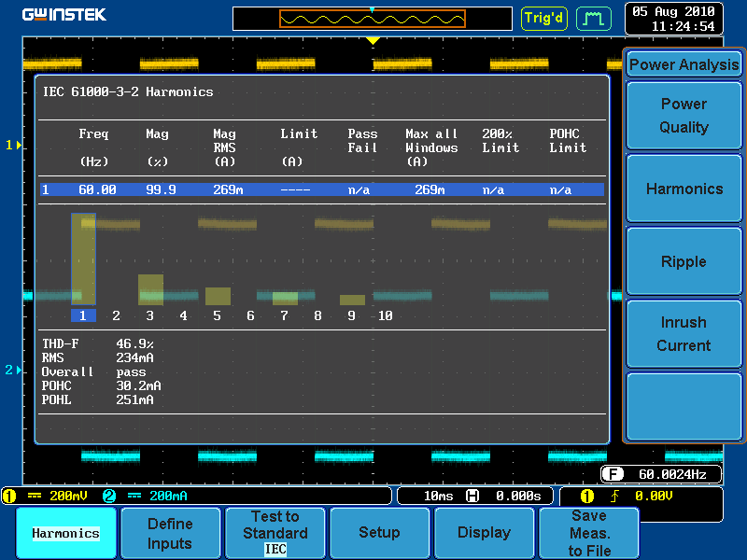
Task: Click the channel 2 ground marker
Action: coord(13,370)
